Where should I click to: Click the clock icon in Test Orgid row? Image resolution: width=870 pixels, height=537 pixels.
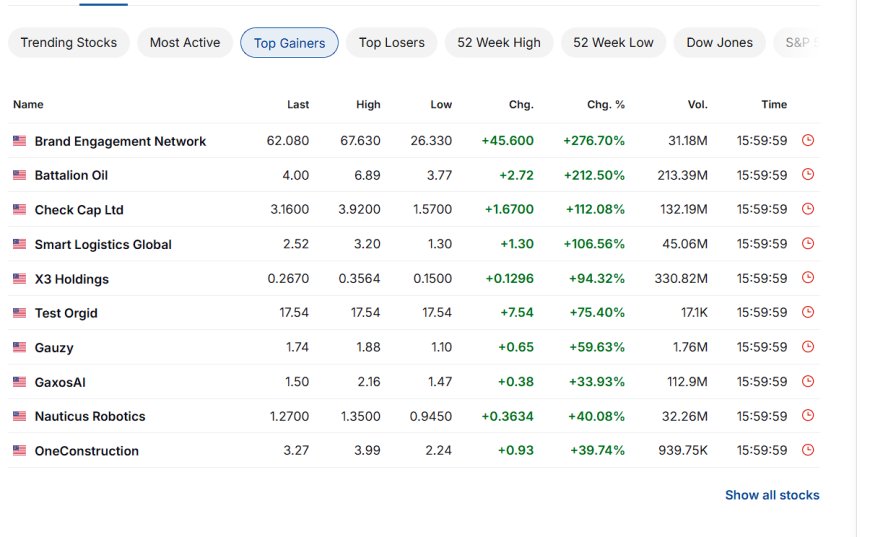808,312
